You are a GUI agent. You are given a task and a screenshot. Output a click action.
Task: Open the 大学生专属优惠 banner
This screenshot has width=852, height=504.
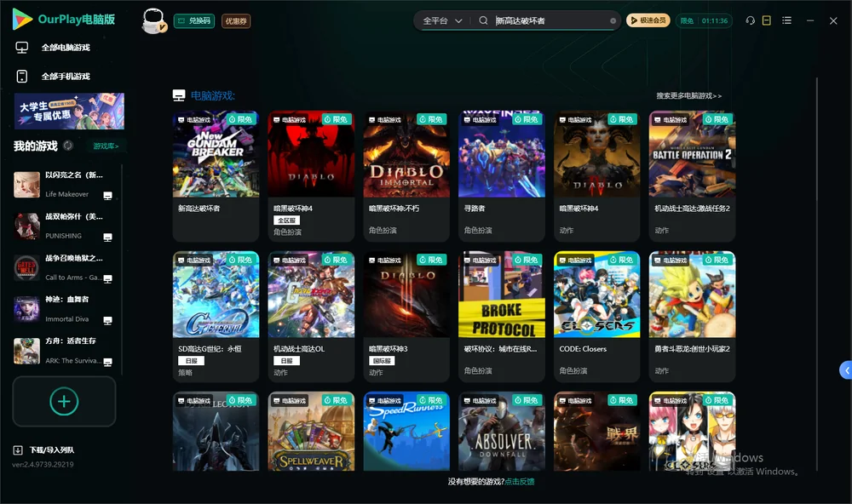pos(69,112)
